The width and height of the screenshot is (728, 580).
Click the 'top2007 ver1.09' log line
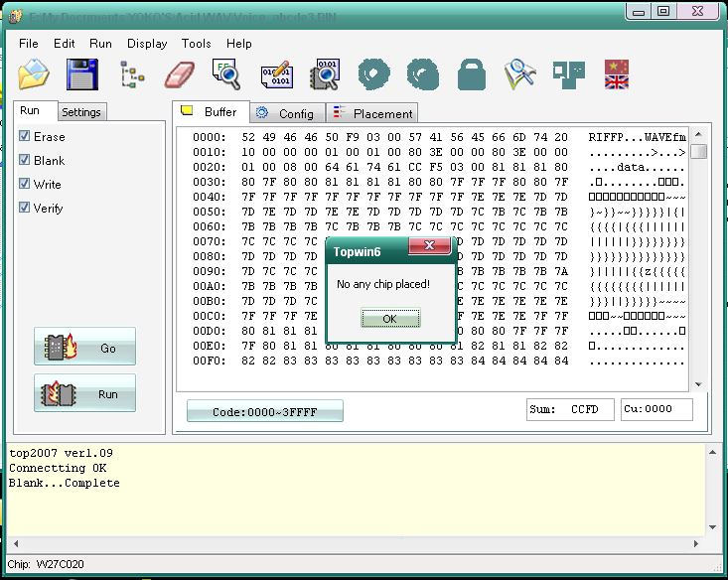pos(61,453)
